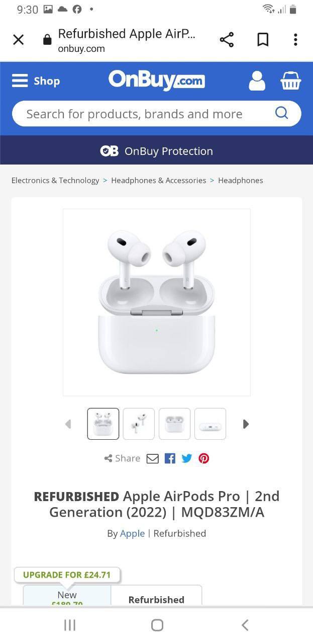Show next gallery images arrow
This screenshot has width=313, height=644.
point(246,424)
